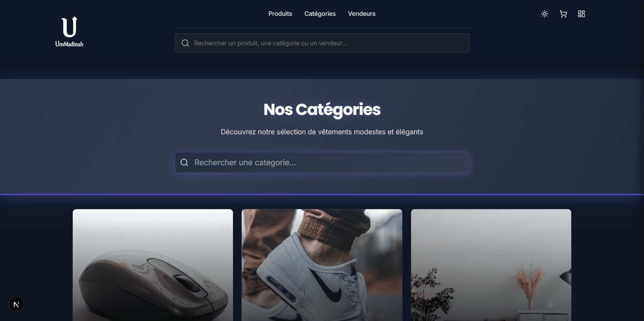This screenshot has width=644, height=321.
Task: Navigate to Vendeurs
Action: pos(362,14)
